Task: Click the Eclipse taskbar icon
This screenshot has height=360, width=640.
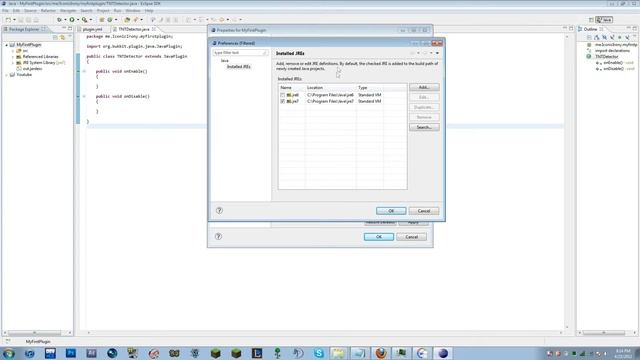Action: tap(443, 353)
